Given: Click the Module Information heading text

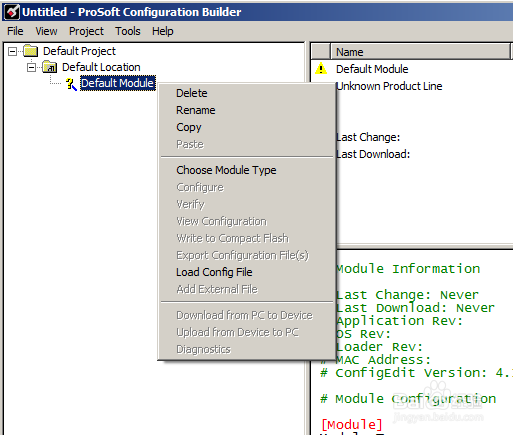Looking at the screenshot, I should pos(408,269).
